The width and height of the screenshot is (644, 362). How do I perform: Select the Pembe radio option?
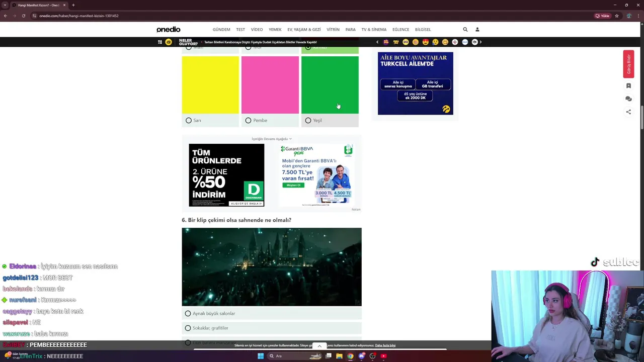click(x=248, y=121)
